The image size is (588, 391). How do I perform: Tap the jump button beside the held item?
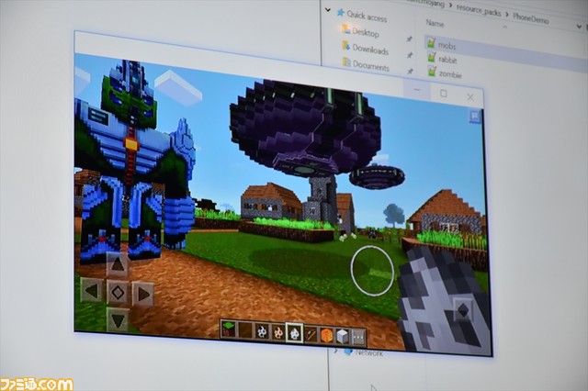coord(463,309)
